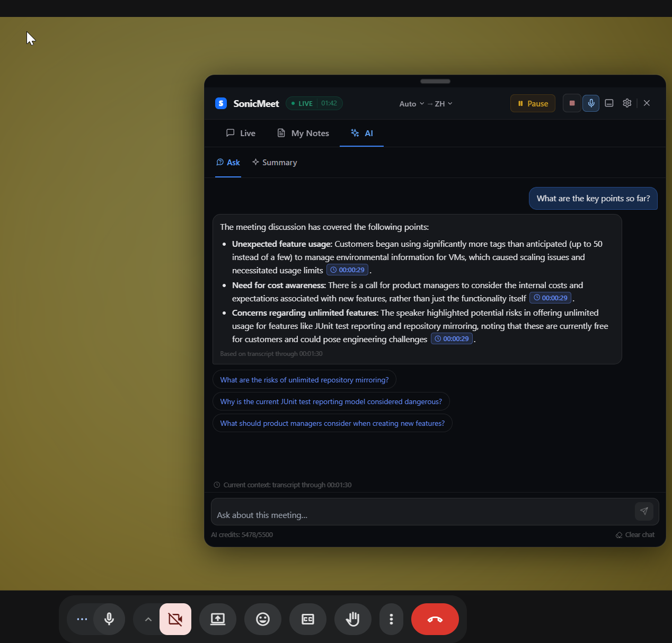
Task: Open the three-dots options in call bar
Action: (x=82, y=619)
